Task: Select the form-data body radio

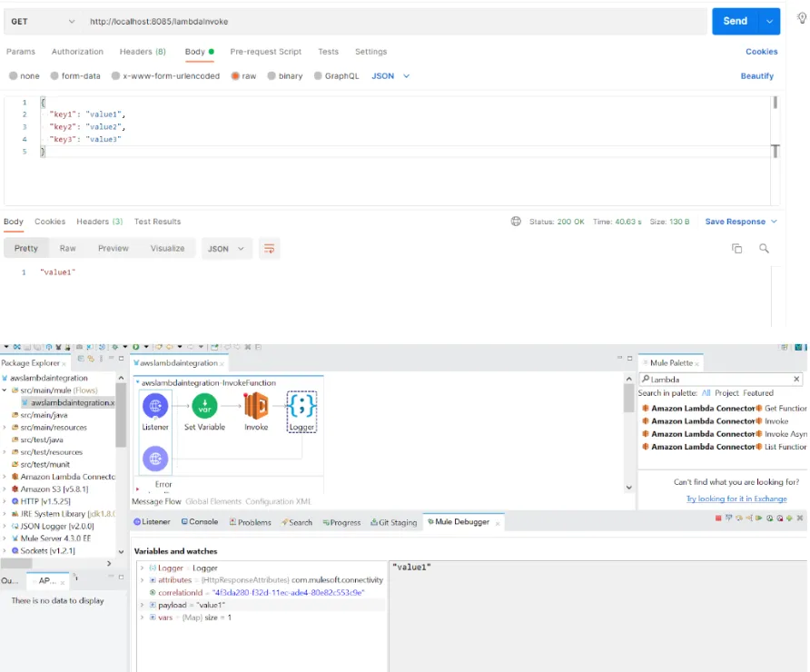Action: click(54, 76)
